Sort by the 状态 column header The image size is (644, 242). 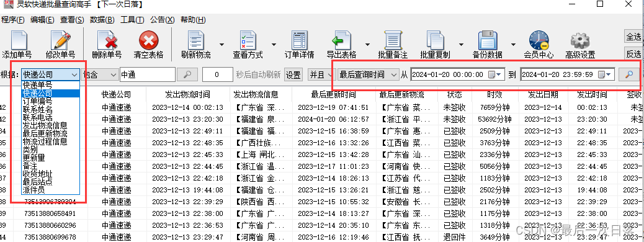(x=454, y=94)
